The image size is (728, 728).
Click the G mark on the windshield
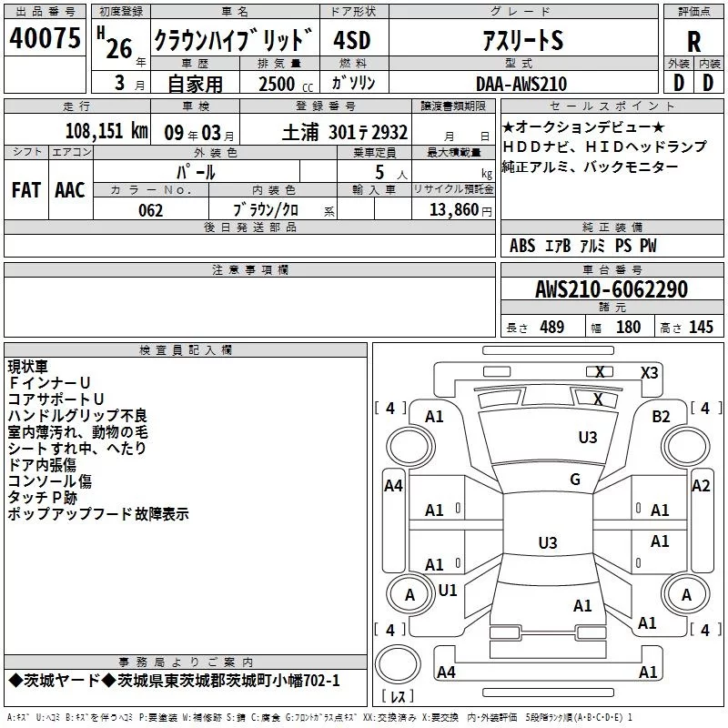coord(575,480)
